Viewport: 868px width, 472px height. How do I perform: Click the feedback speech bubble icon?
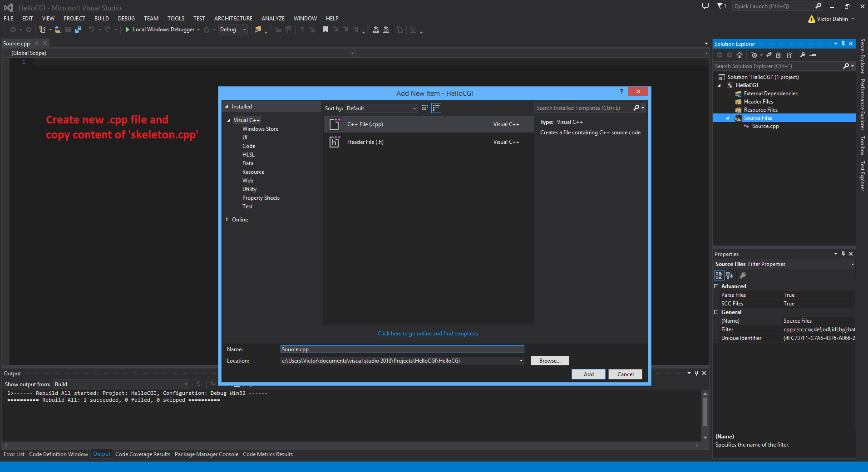point(705,6)
